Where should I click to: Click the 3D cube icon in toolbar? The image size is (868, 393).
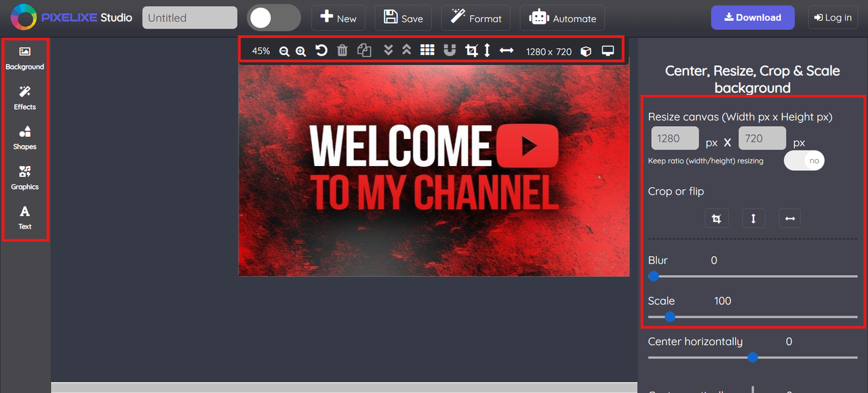(x=586, y=51)
